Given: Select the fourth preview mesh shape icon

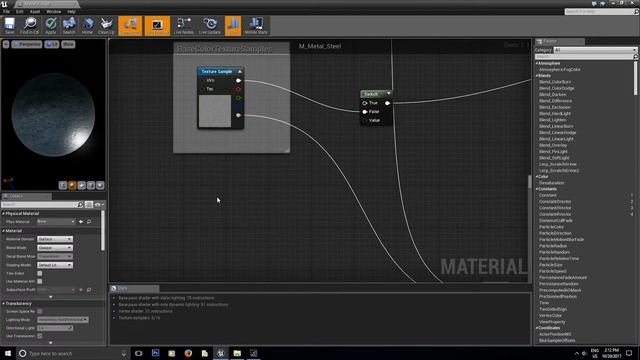Looking at the screenshot, I should 91,186.
